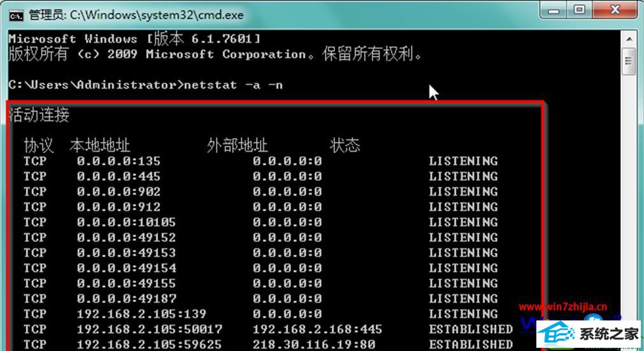The image size is (644, 351).
Task: Click the title text C:\Windows\system32\cmd.exe
Action: pos(157,15)
